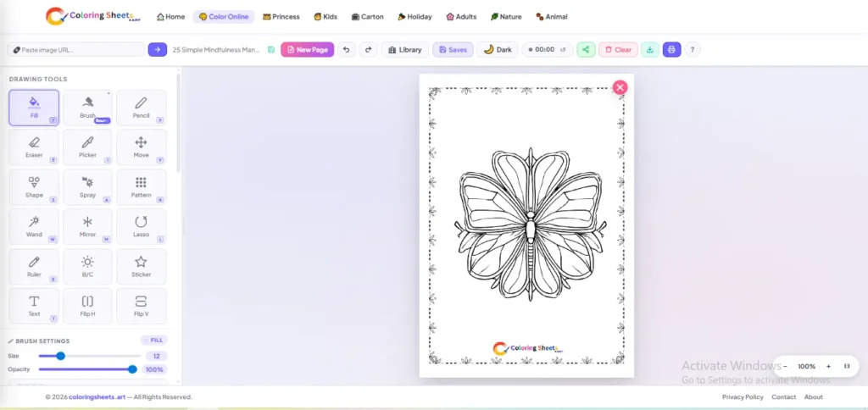Image resolution: width=868 pixels, height=410 pixels.
Task: Select the Wand tool
Action: pyautogui.click(x=34, y=226)
